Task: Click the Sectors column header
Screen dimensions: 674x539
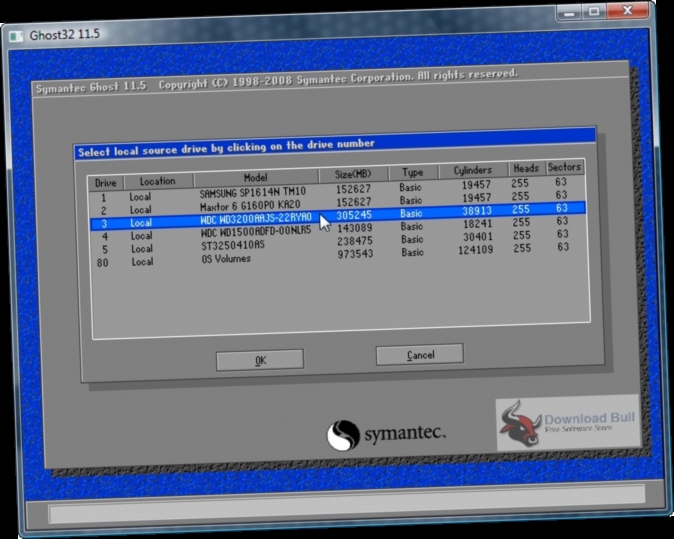Action: [x=564, y=167]
